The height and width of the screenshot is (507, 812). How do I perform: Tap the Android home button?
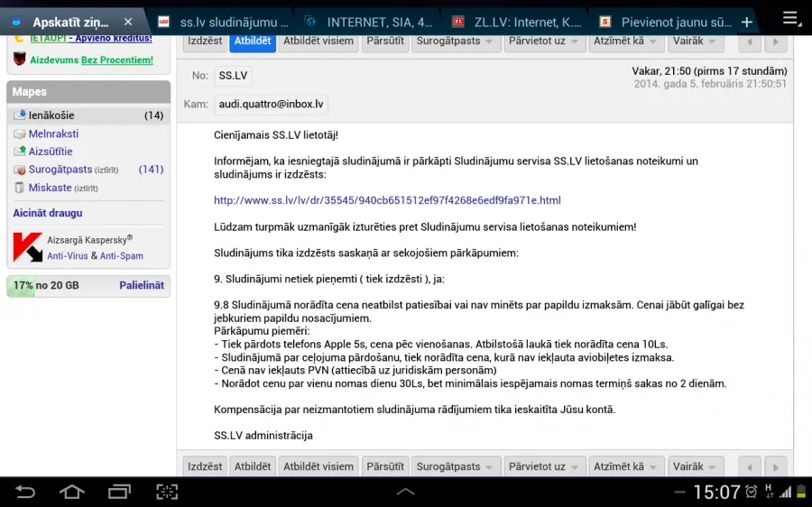tap(72, 492)
